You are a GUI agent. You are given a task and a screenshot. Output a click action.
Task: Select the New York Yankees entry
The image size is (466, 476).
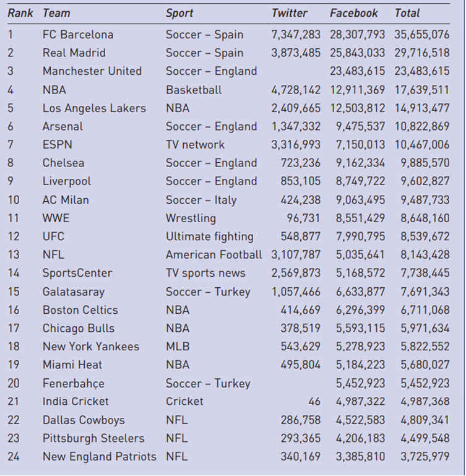pos(91,347)
